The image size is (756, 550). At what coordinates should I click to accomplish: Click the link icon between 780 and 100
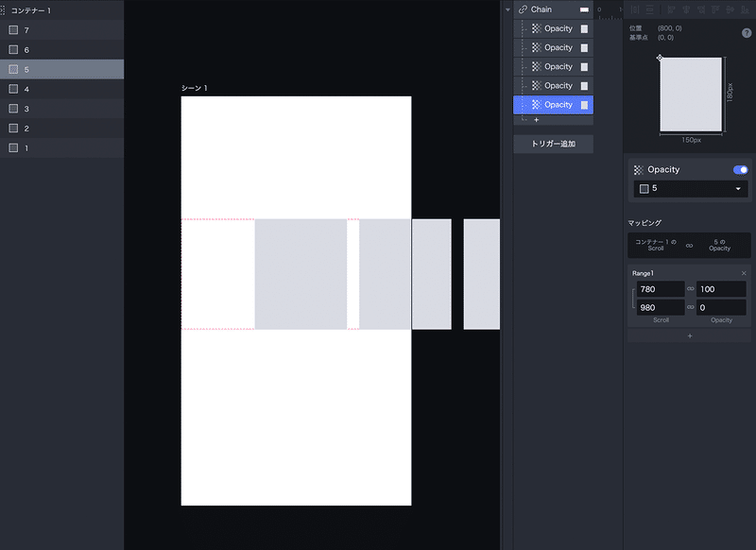[x=691, y=289]
